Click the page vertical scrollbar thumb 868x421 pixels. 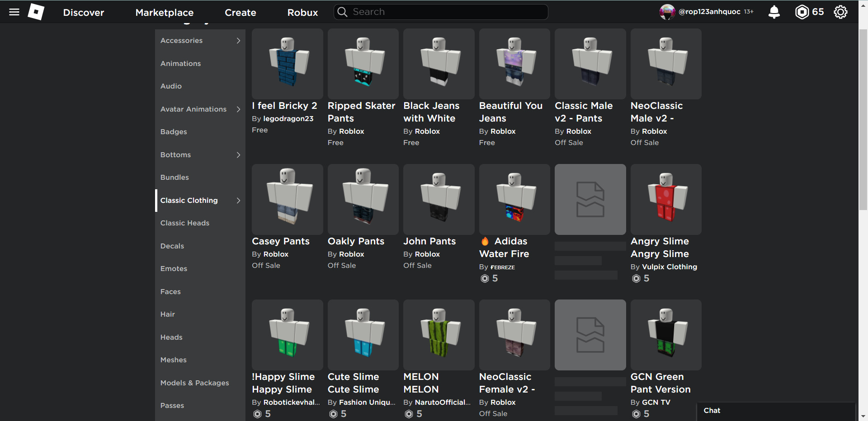(863, 120)
